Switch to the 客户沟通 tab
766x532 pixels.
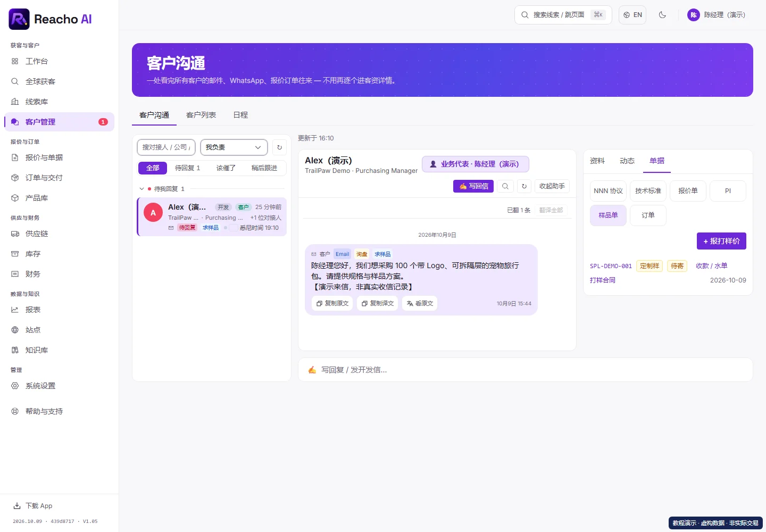pyautogui.click(x=154, y=115)
